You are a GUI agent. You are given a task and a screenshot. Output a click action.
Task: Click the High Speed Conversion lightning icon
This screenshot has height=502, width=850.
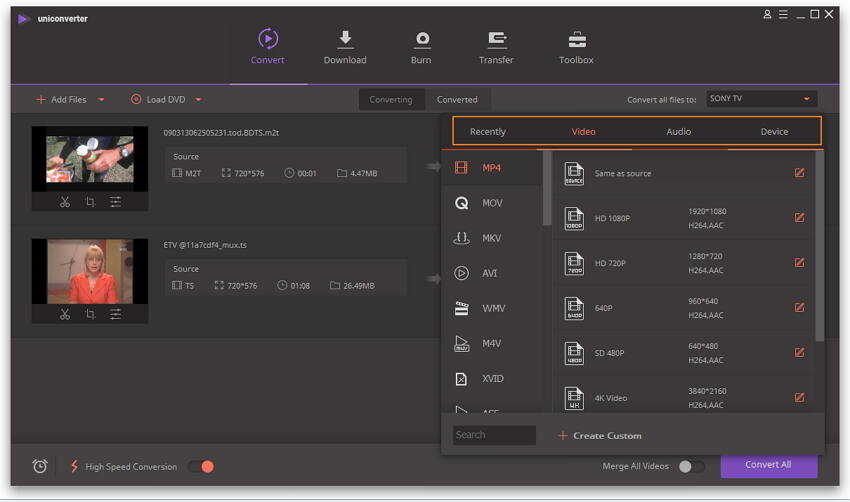[x=74, y=466]
